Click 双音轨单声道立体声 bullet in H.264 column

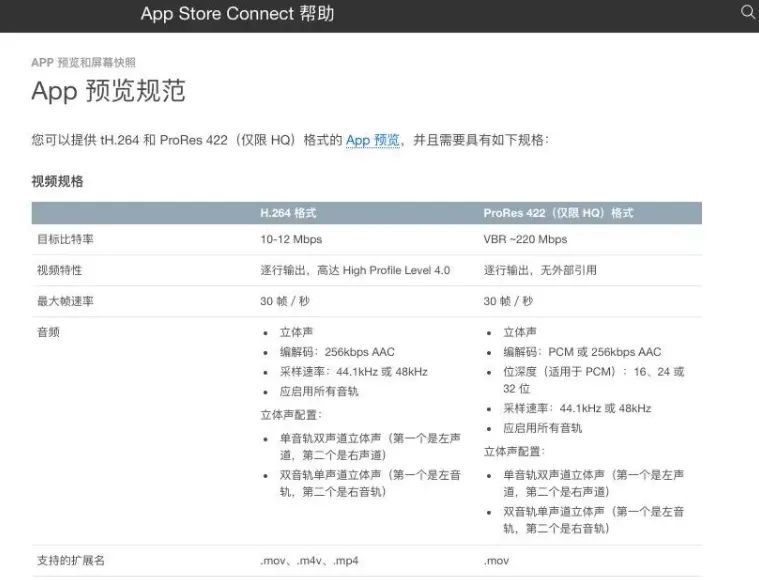point(370,483)
